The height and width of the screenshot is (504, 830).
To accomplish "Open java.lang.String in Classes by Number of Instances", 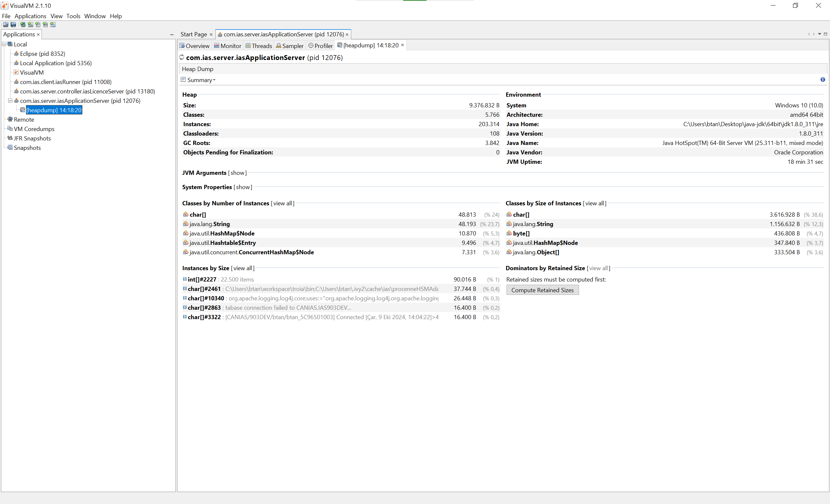I will pyautogui.click(x=210, y=224).
